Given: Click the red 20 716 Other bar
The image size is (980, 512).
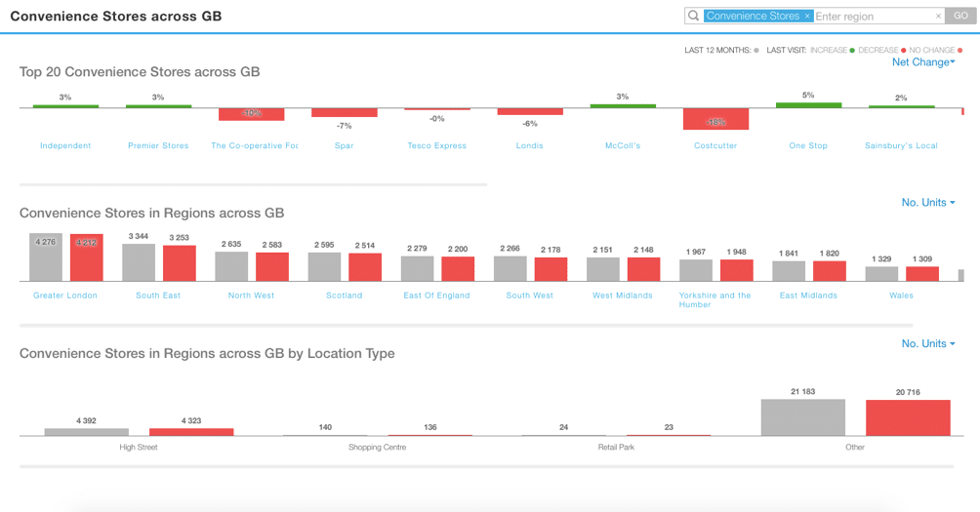Looking at the screenshot, I should pyautogui.click(x=908, y=417).
